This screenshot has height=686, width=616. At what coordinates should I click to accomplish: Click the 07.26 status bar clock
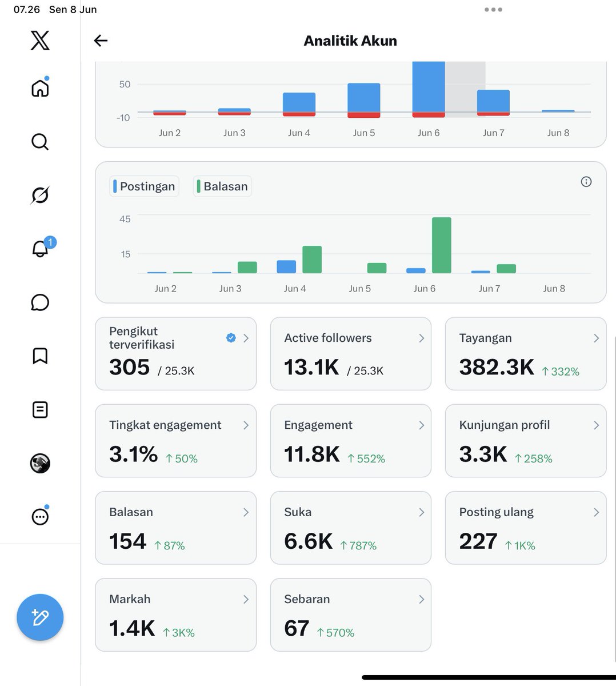pyautogui.click(x=27, y=10)
